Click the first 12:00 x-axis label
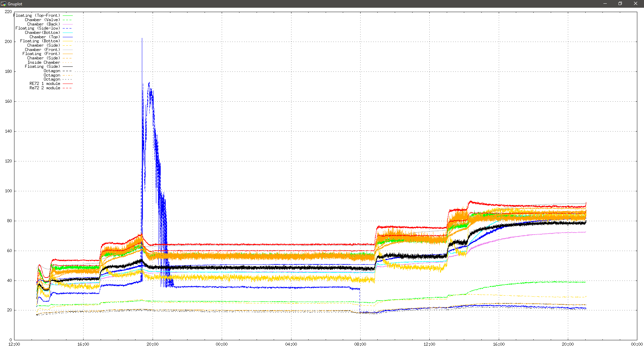Viewport: 644px width, 349px height. [x=14, y=344]
